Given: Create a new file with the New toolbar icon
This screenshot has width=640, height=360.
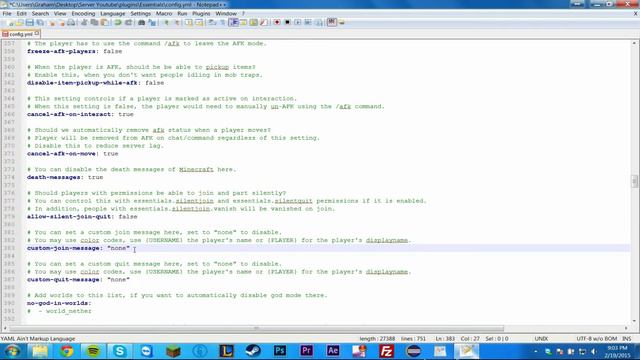Looking at the screenshot, I should (9, 22).
